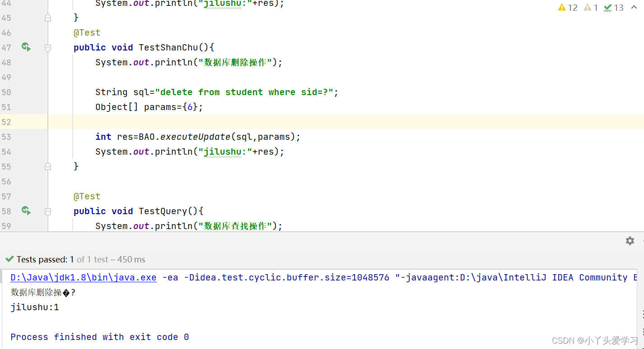Click the yellow warning count 12 indicator
644x349 pixels.
(568, 8)
